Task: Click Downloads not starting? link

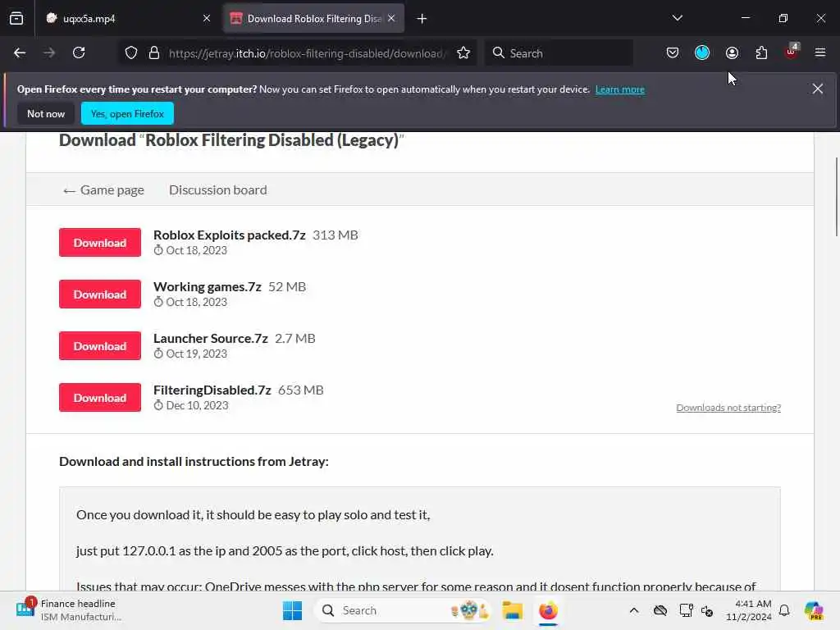Action: point(728,408)
